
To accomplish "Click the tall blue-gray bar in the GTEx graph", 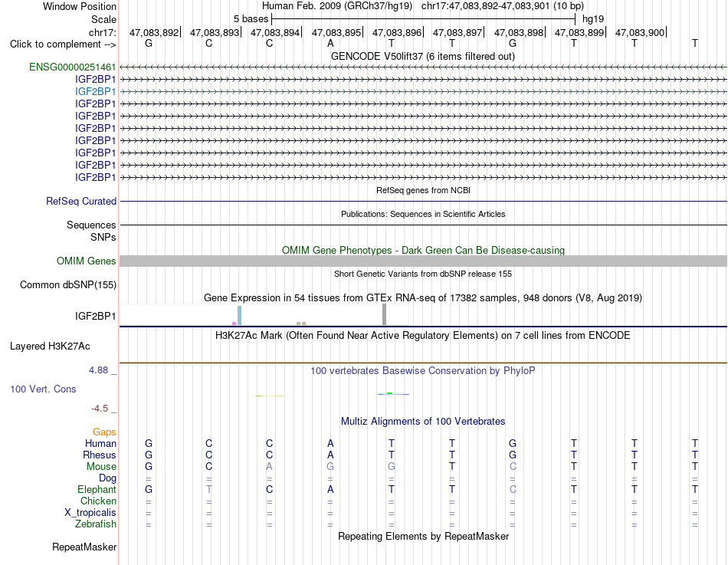I will [x=240, y=316].
